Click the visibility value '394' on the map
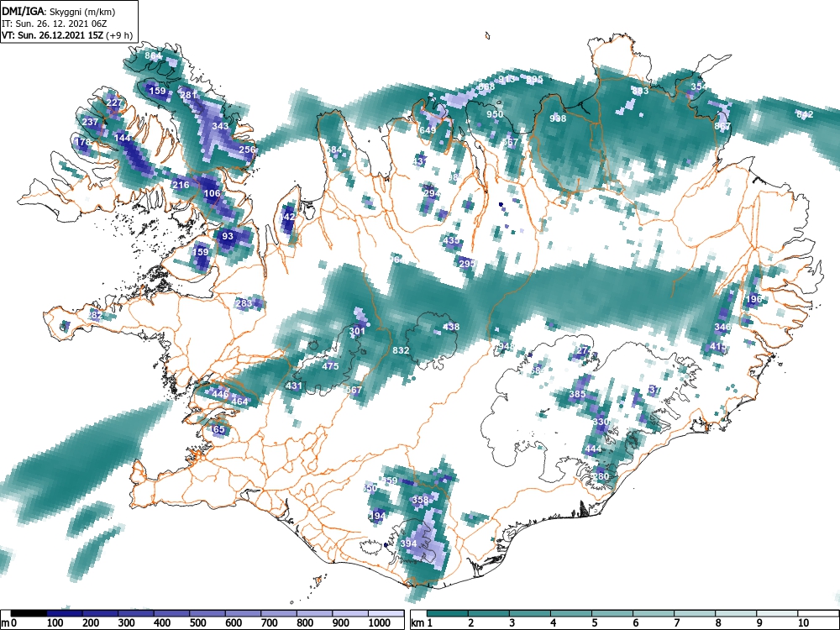The width and height of the screenshot is (840, 630). (x=408, y=543)
